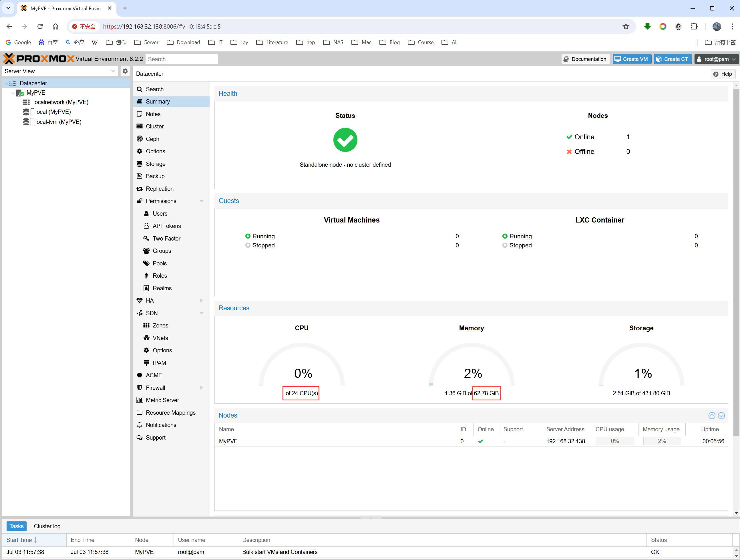
Task: Switch to the Cluster log tab
Action: coord(47,526)
